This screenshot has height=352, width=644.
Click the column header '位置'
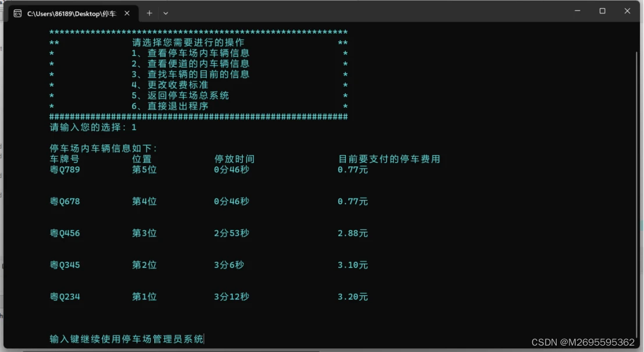tap(141, 159)
